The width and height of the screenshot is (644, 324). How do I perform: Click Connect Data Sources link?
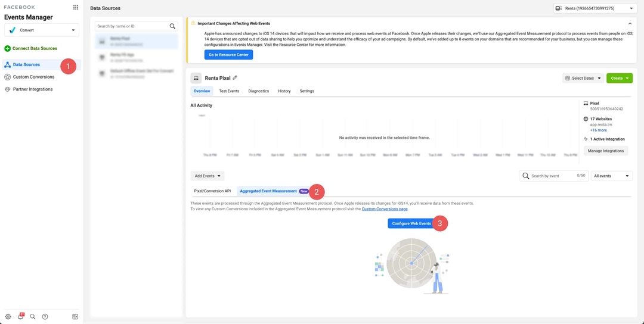pos(35,48)
